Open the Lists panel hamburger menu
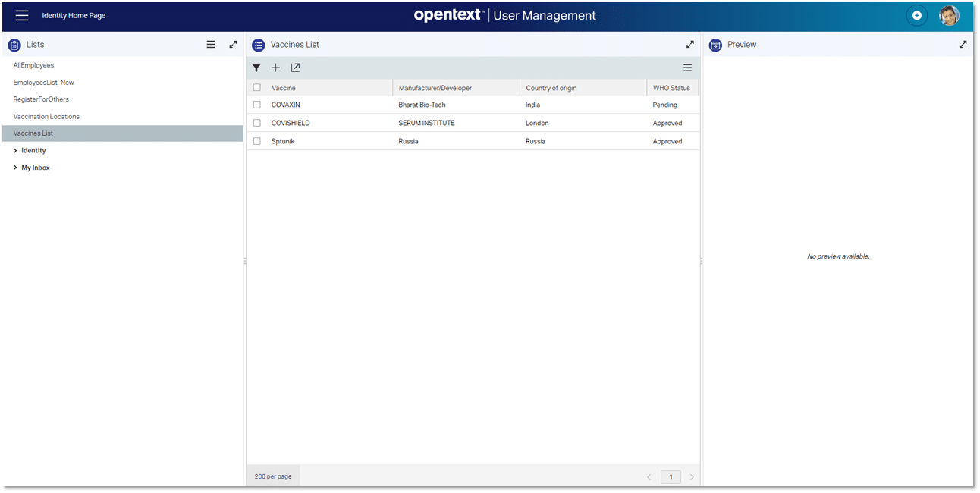980x493 pixels. (x=211, y=44)
